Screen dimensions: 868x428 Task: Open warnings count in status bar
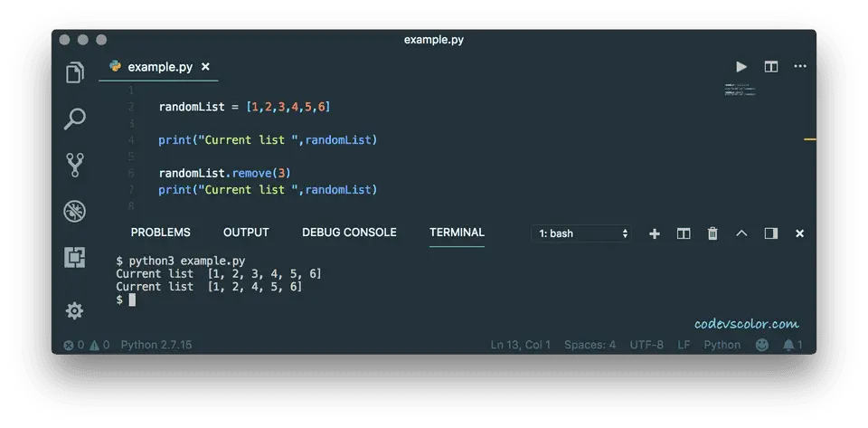click(x=99, y=345)
